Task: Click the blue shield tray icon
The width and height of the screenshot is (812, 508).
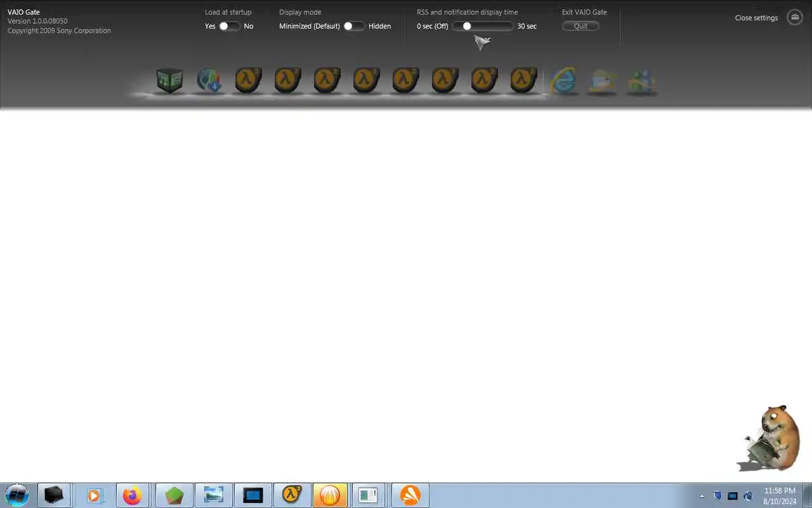Action: [717, 496]
